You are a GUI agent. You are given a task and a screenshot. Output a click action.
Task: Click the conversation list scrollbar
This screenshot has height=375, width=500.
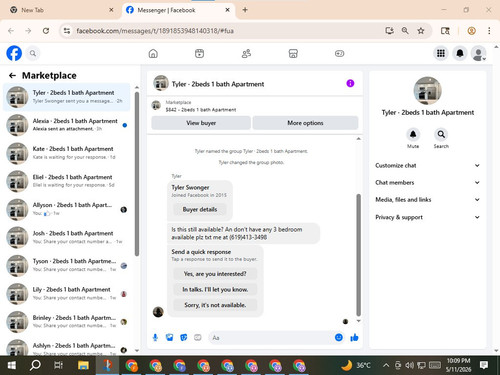137,173
